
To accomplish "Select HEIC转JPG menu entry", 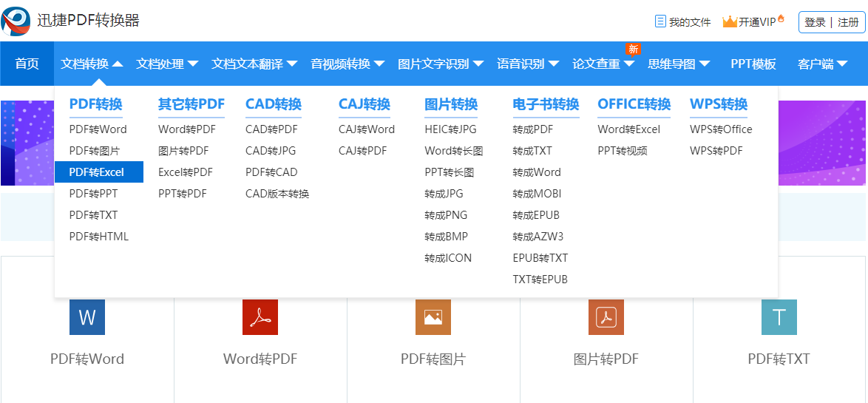I will [x=450, y=129].
